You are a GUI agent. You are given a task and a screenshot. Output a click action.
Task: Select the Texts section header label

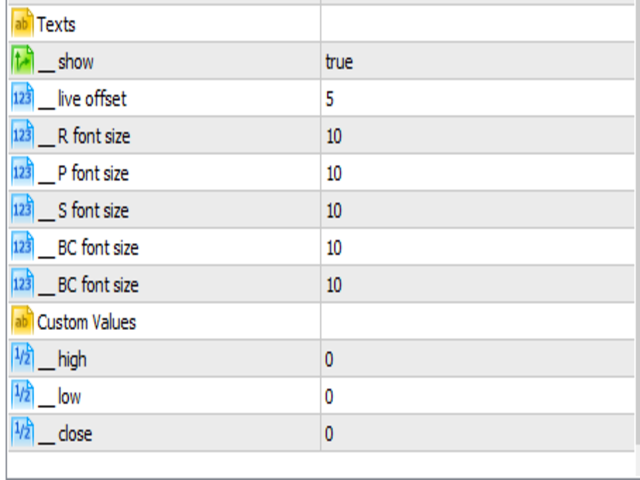click(56, 25)
